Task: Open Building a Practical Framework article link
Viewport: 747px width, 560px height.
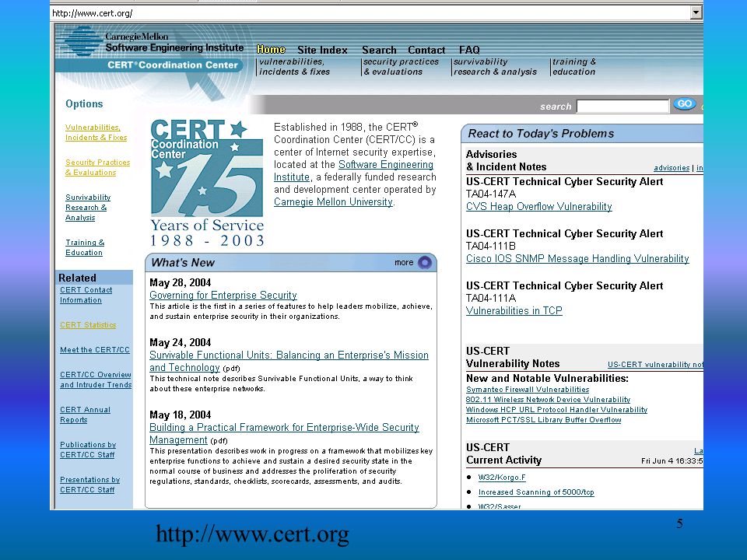Action: click(x=285, y=433)
